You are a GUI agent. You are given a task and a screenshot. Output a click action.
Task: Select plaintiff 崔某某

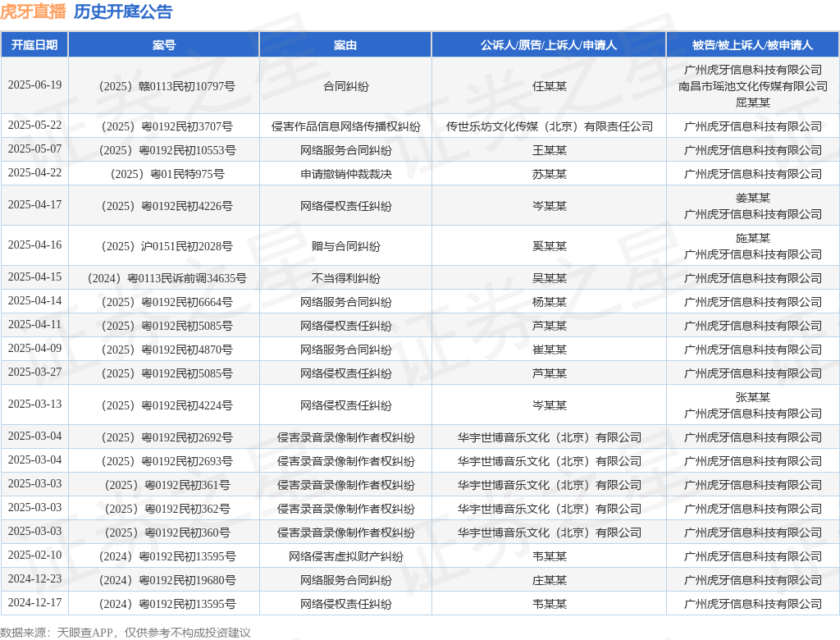(x=549, y=350)
